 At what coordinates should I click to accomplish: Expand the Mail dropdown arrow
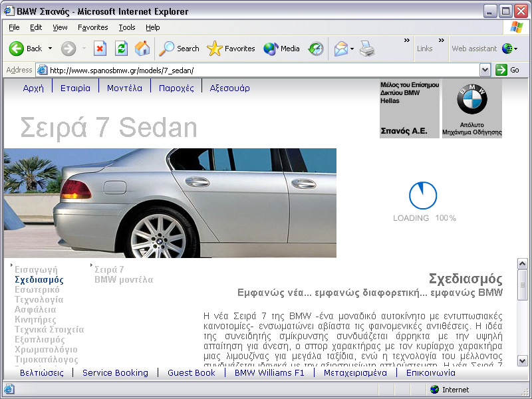pyautogui.click(x=352, y=49)
